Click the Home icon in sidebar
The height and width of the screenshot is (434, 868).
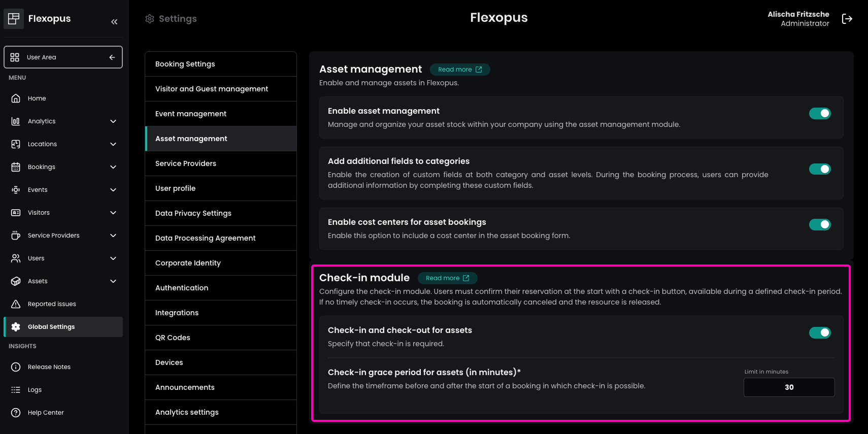tap(16, 98)
